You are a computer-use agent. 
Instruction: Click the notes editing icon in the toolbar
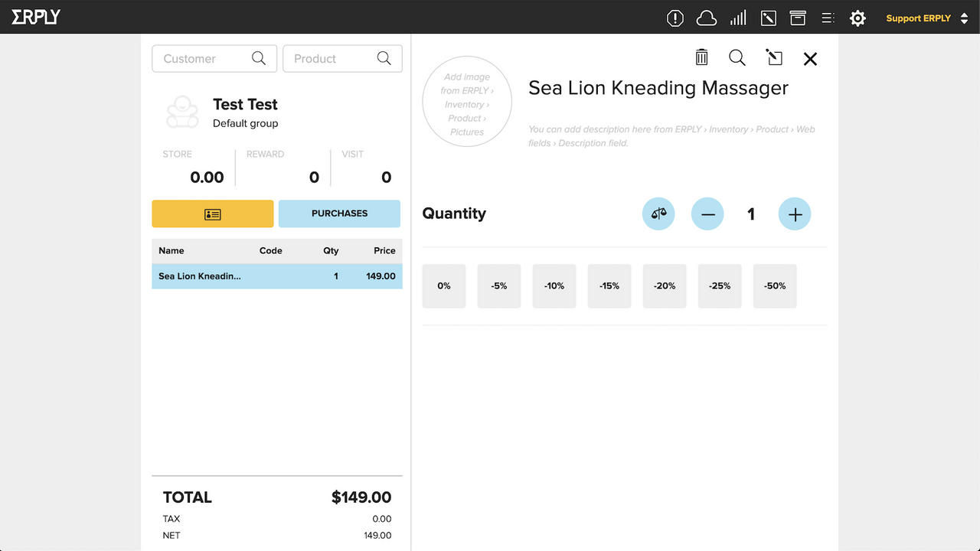[768, 17]
